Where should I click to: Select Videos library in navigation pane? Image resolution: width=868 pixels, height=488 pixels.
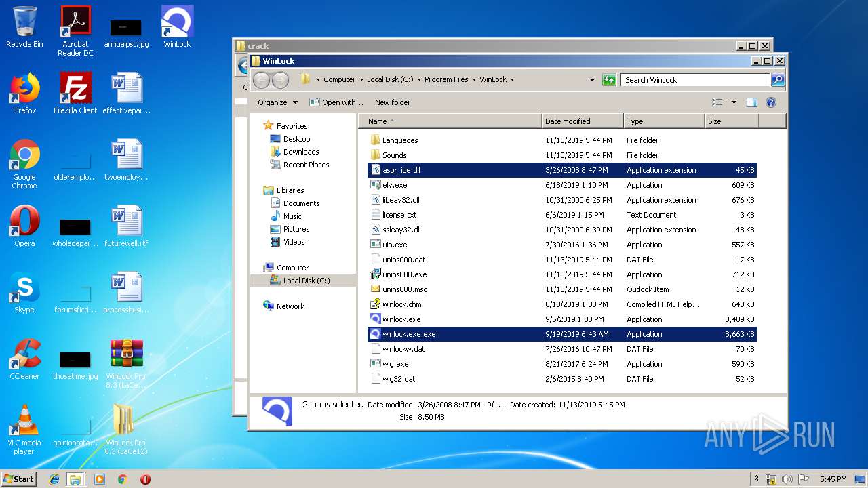(294, 242)
